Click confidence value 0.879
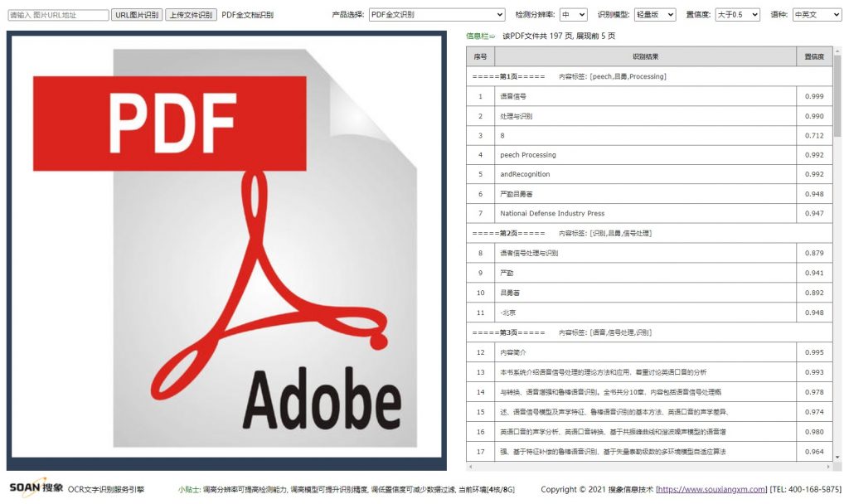 click(814, 253)
